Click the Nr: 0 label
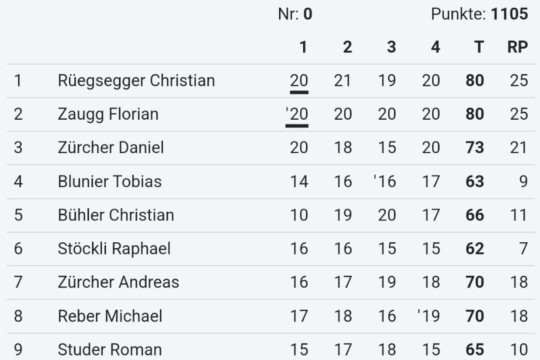This screenshot has width=540, height=360. click(295, 14)
